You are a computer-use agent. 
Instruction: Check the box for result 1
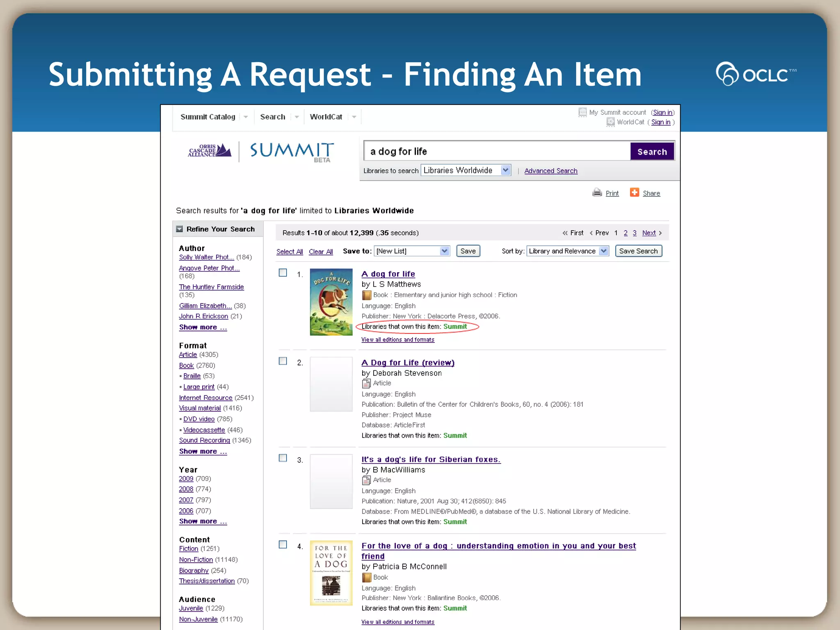coord(283,273)
